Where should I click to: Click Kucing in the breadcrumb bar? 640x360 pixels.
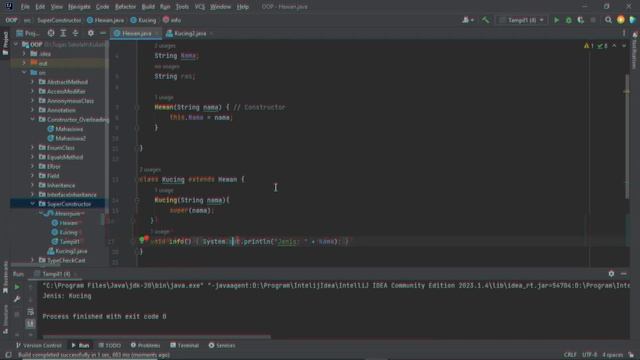(x=143, y=20)
